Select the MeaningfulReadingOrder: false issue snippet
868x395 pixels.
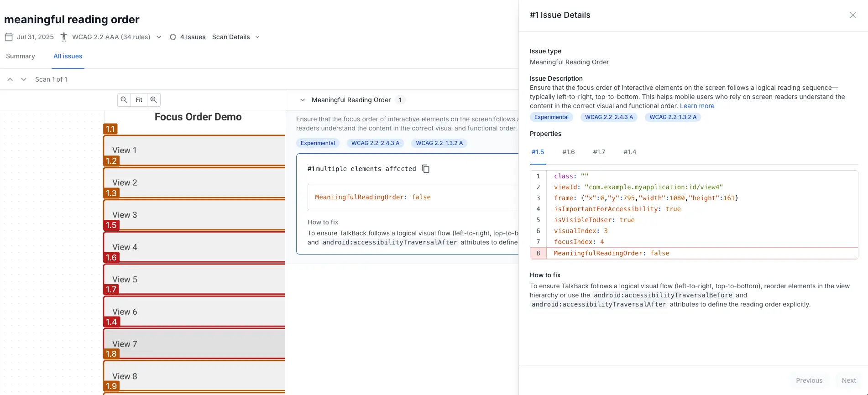tap(413, 197)
